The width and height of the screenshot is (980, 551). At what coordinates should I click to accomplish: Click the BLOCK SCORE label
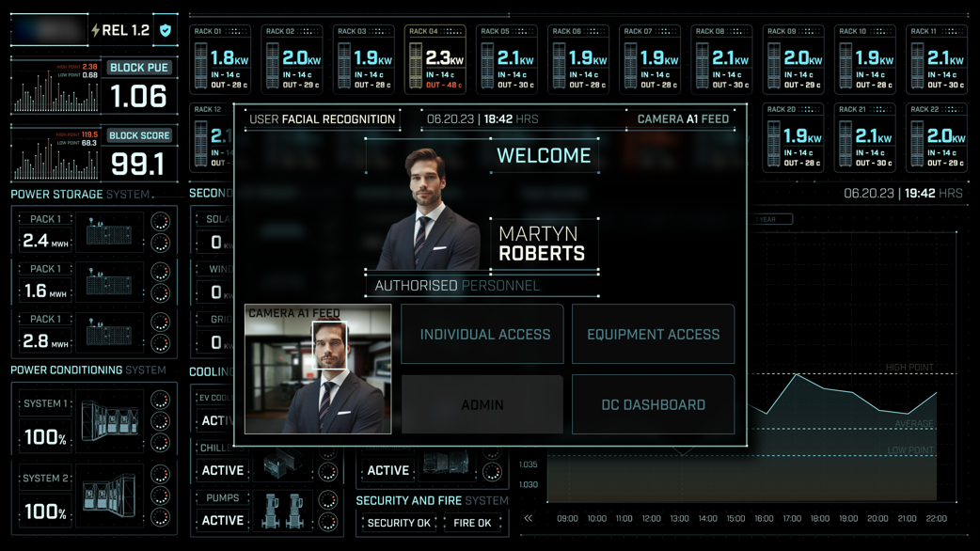[139, 135]
